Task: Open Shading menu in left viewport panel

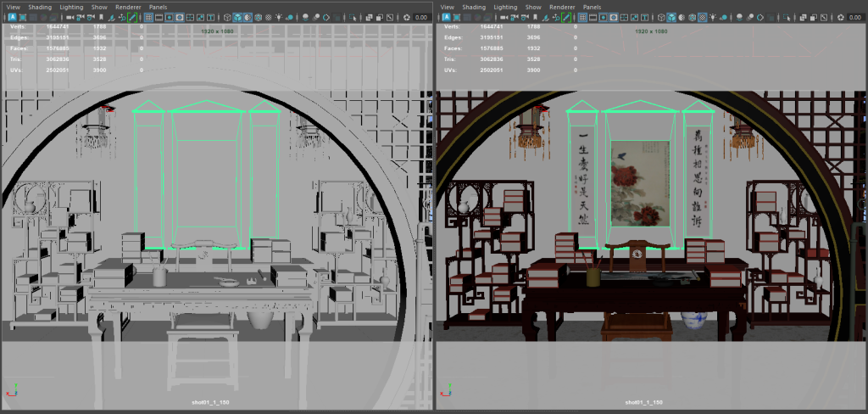Action: pos(40,7)
